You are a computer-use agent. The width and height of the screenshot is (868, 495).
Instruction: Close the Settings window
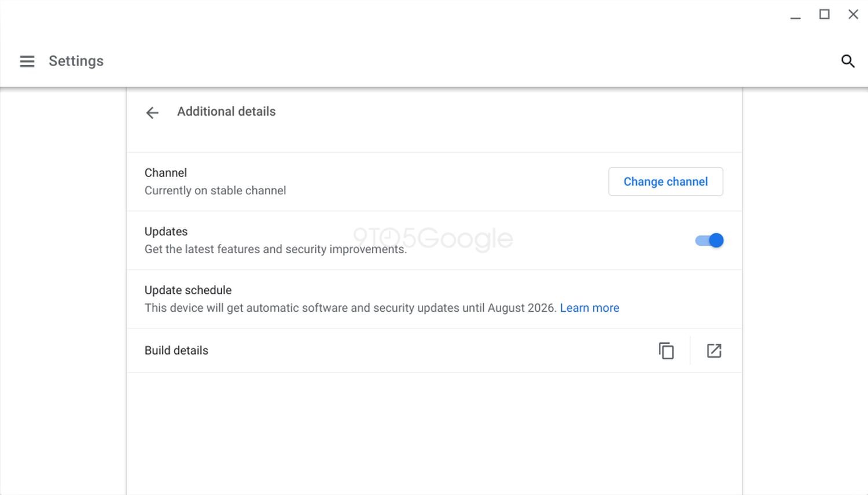pyautogui.click(x=853, y=14)
